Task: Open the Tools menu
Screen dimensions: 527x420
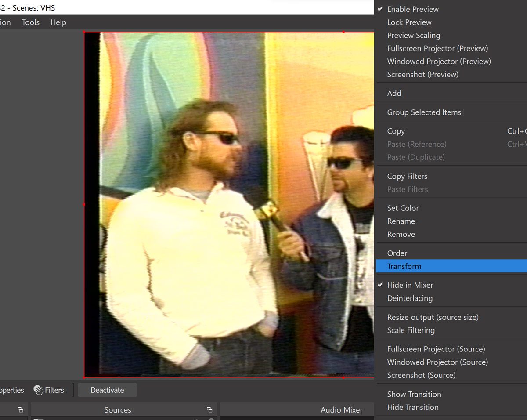Action: tap(31, 22)
